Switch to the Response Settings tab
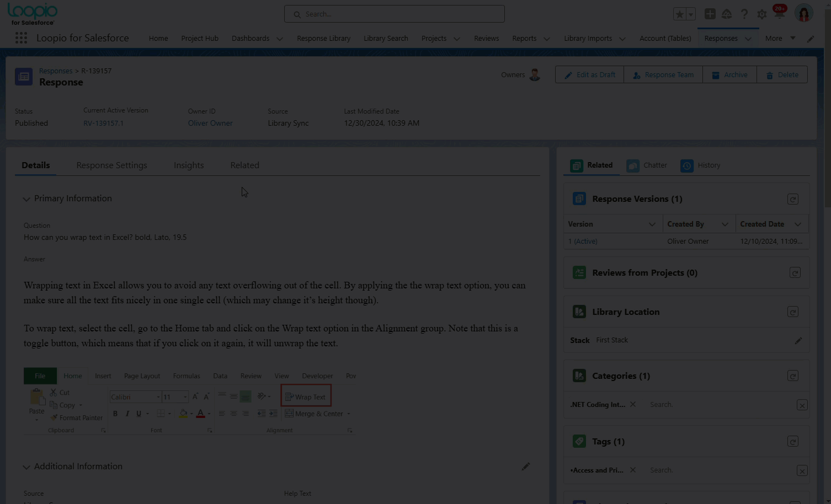Screen dimensions: 831x504 tap(111, 165)
